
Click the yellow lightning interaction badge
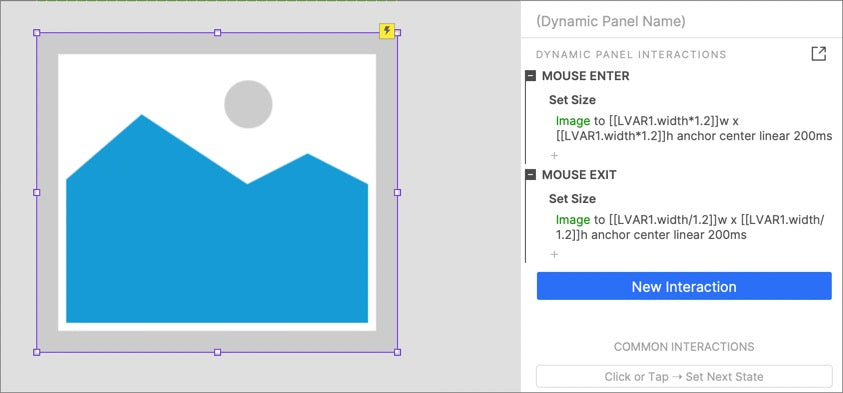tap(387, 31)
